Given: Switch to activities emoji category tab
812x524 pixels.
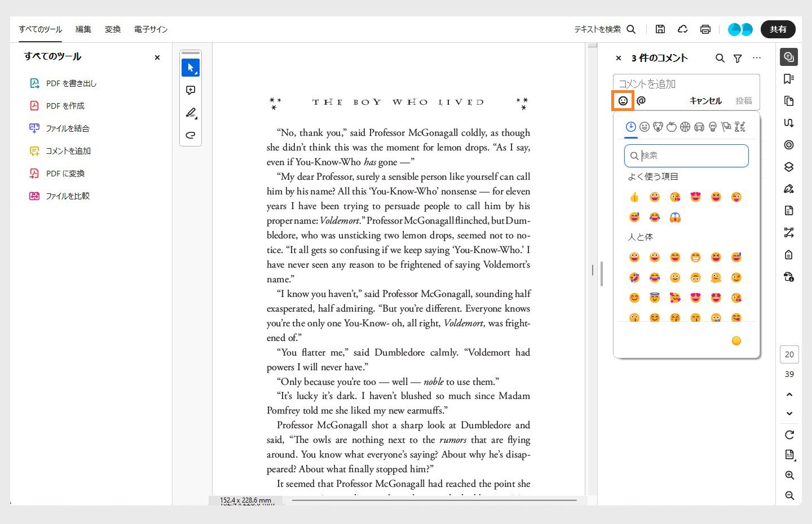Looking at the screenshot, I should (685, 127).
